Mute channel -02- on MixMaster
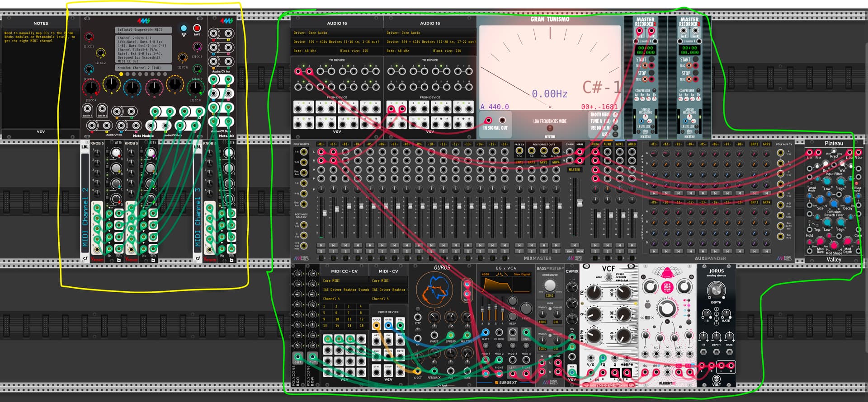The image size is (868, 402). coord(334,245)
